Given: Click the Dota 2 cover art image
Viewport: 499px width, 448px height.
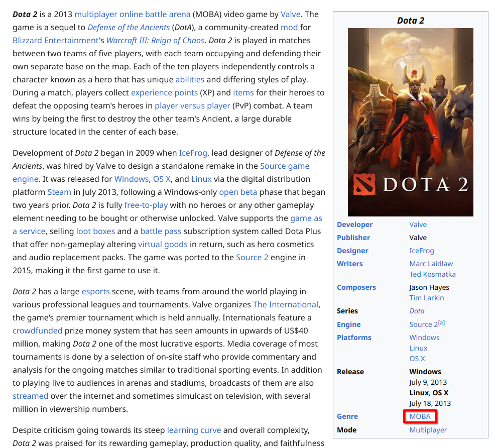Looking at the screenshot, I should [x=411, y=122].
